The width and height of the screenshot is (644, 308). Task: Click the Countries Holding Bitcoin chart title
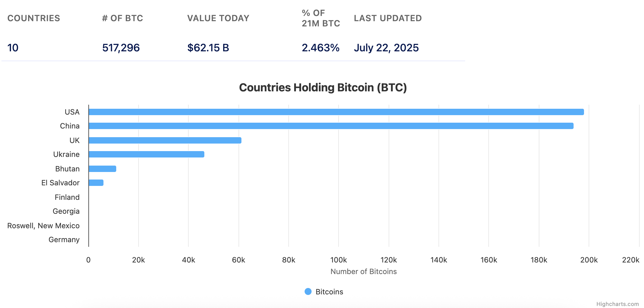[x=323, y=88]
